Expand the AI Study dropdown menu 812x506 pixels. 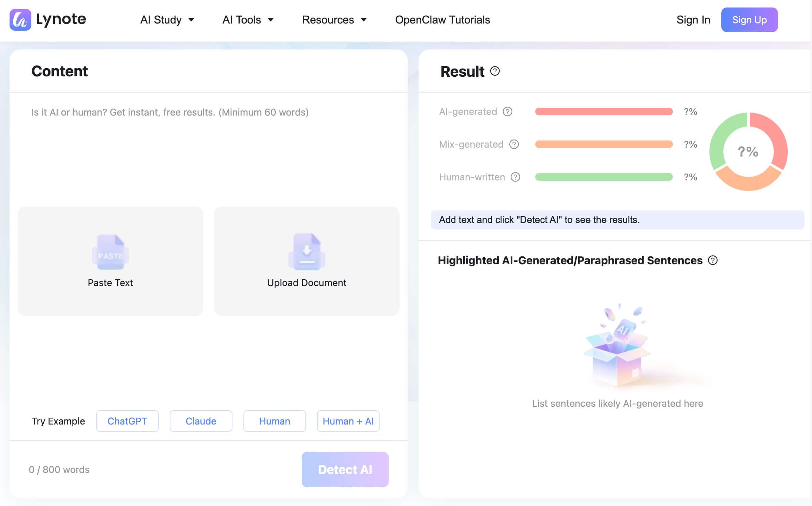pos(167,20)
